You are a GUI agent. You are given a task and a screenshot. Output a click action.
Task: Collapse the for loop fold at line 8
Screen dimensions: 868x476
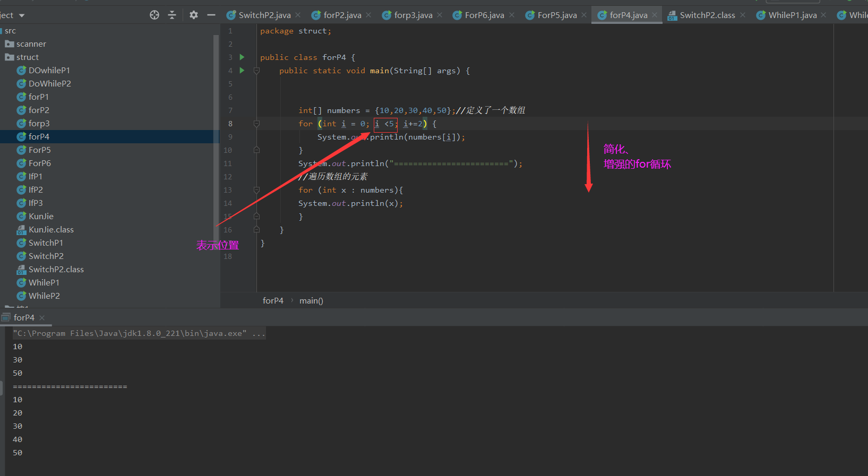pyautogui.click(x=256, y=124)
